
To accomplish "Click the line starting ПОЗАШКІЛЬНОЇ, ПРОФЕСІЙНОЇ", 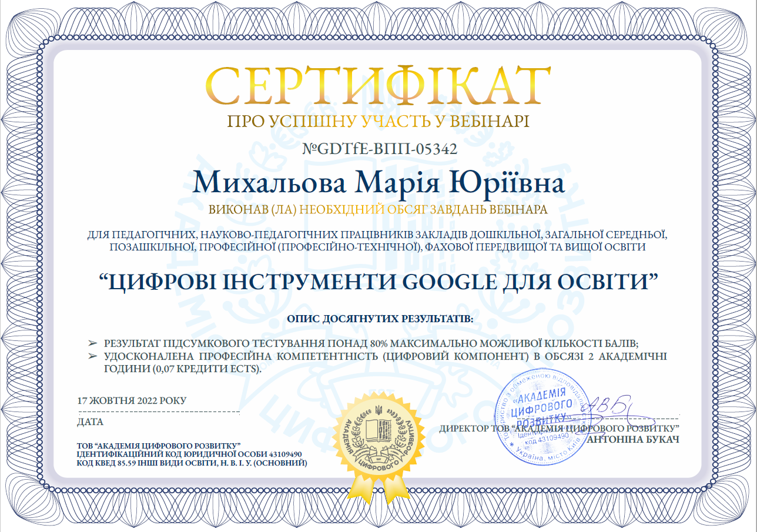I will [378, 247].
